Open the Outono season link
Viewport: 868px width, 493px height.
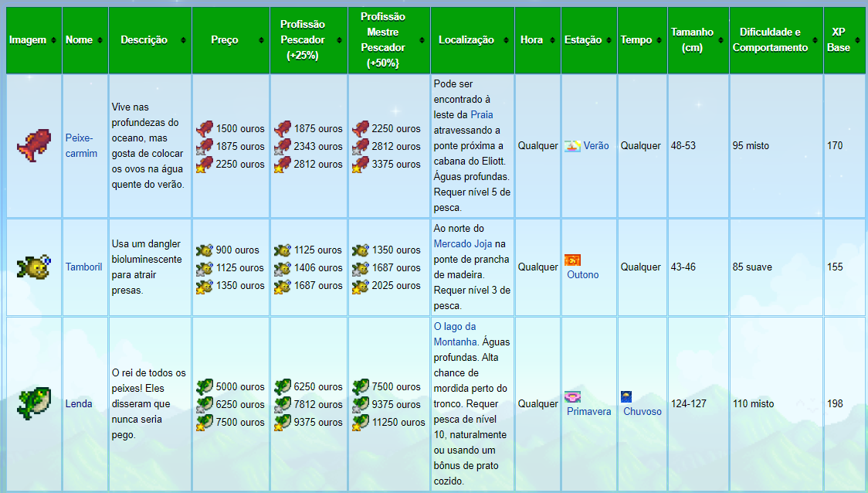coord(583,275)
